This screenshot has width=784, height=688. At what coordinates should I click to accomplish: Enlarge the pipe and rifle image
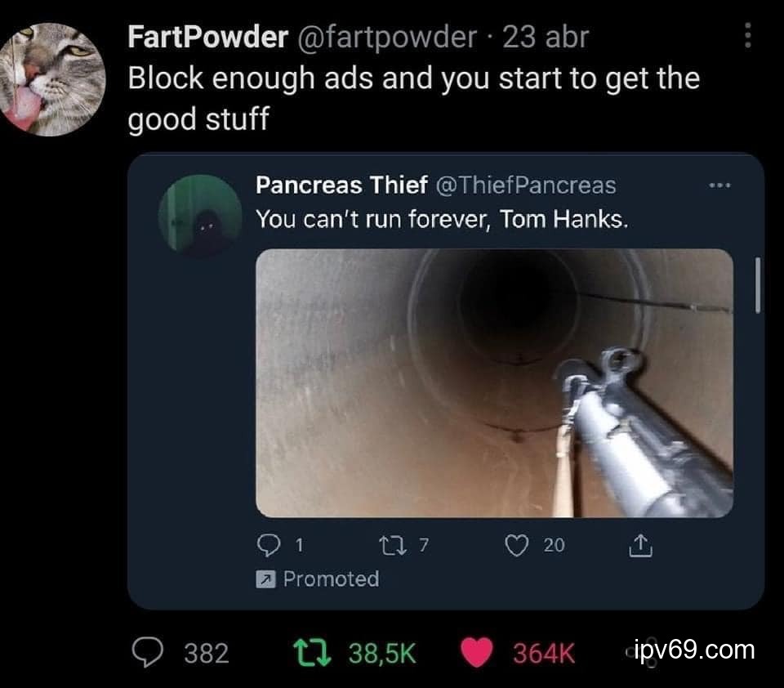pyautogui.click(x=495, y=383)
